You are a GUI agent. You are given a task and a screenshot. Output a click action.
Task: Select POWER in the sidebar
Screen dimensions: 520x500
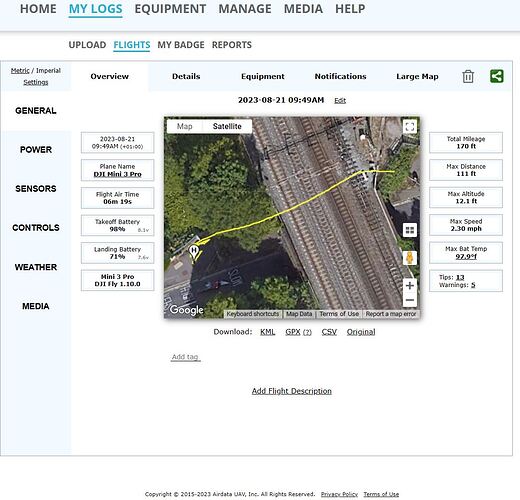(36, 150)
